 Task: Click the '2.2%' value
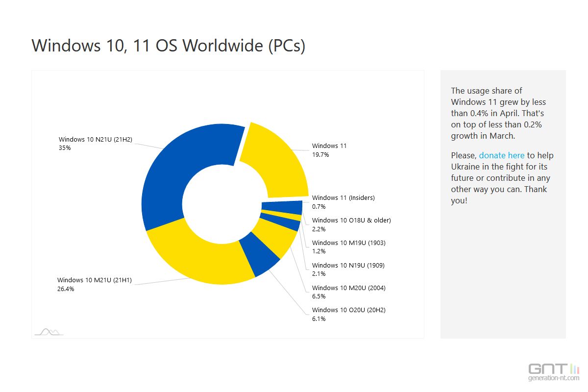click(319, 229)
